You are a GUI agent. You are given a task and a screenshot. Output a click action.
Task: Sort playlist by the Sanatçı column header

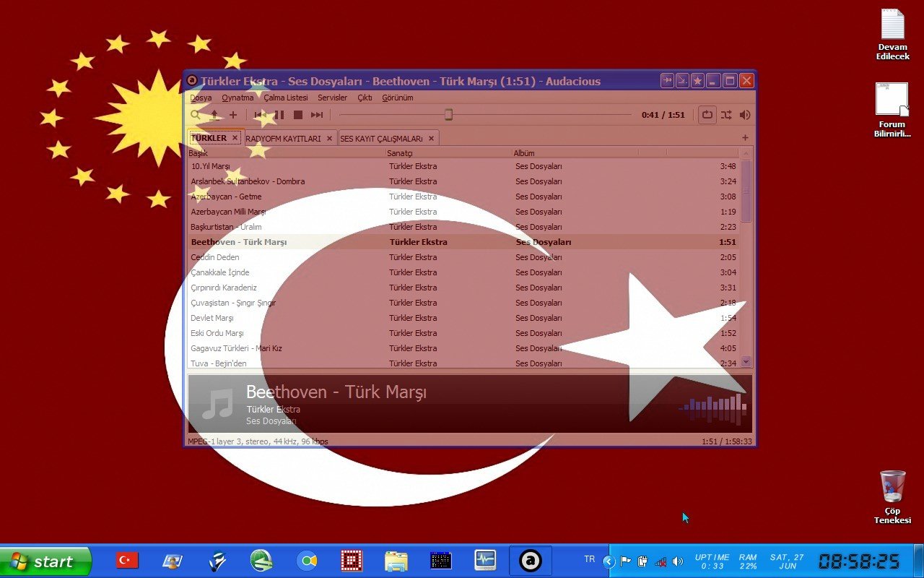(449, 153)
